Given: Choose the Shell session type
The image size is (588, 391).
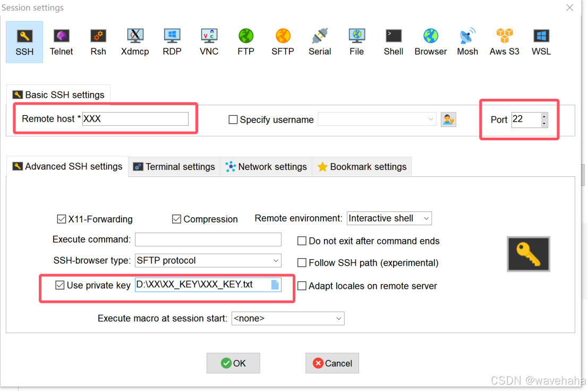Looking at the screenshot, I should coord(394,42).
